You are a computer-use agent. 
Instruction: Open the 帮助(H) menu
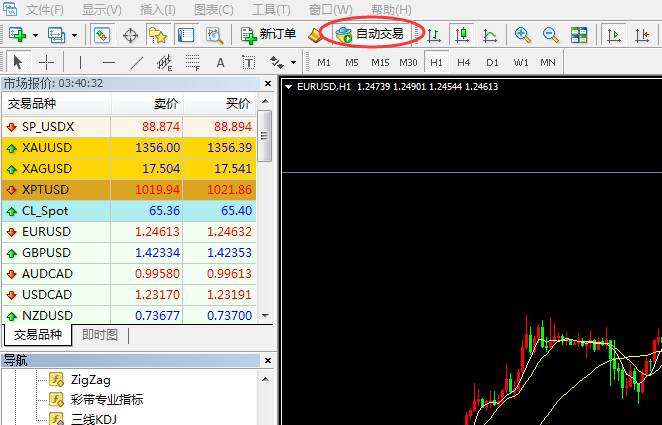[x=391, y=10]
